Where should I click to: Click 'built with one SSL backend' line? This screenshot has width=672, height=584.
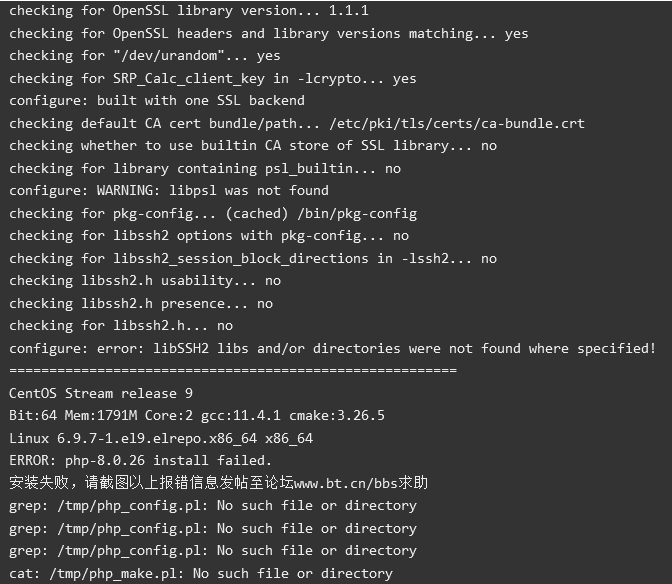[157, 101]
